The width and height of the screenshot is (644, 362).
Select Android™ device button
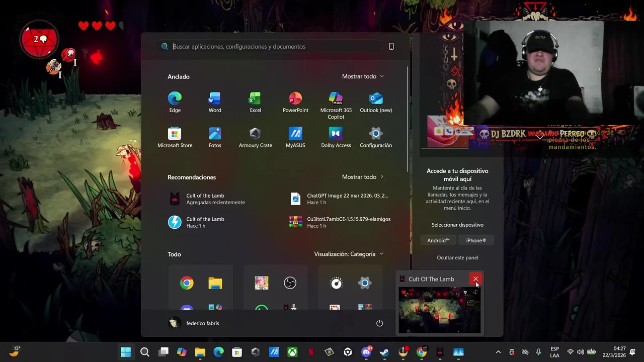(438, 240)
